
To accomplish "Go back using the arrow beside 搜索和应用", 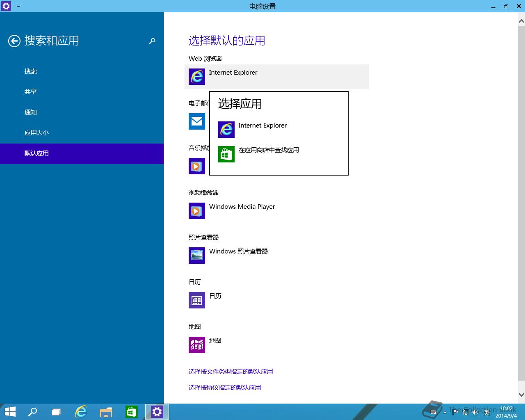I will [x=14, y=41].
